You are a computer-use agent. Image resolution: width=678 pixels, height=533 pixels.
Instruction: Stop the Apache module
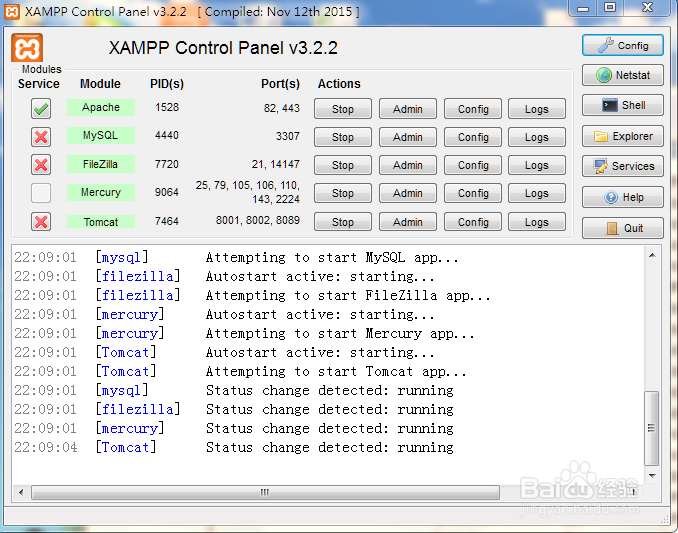342,109
